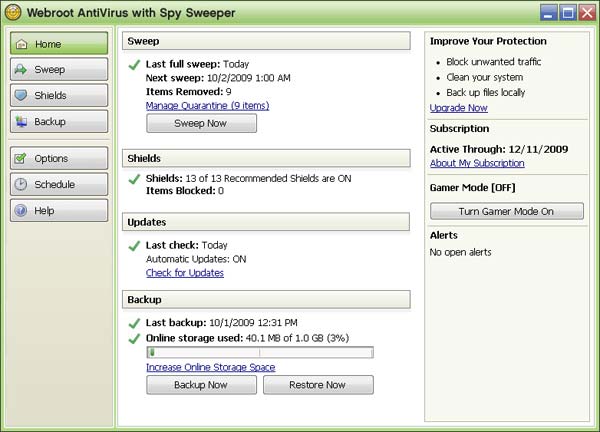This screenshot has width=600, height=432.
Task: Follow the Upgrade Now link
Action: pyautogui.click(x=459, y=107)
